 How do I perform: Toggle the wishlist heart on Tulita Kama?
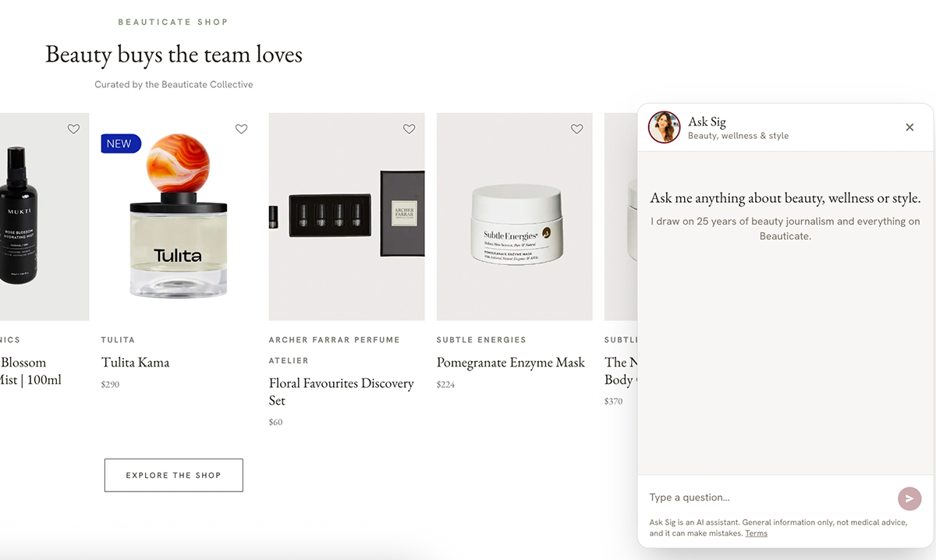pos(241,129)
